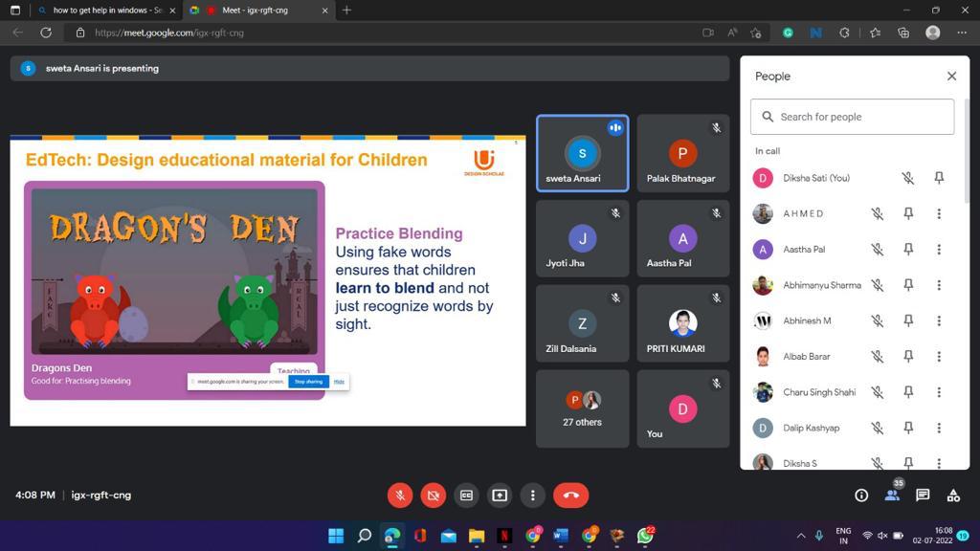Open WhatsApp from the Windows taskbar

(x=645, y=536)
